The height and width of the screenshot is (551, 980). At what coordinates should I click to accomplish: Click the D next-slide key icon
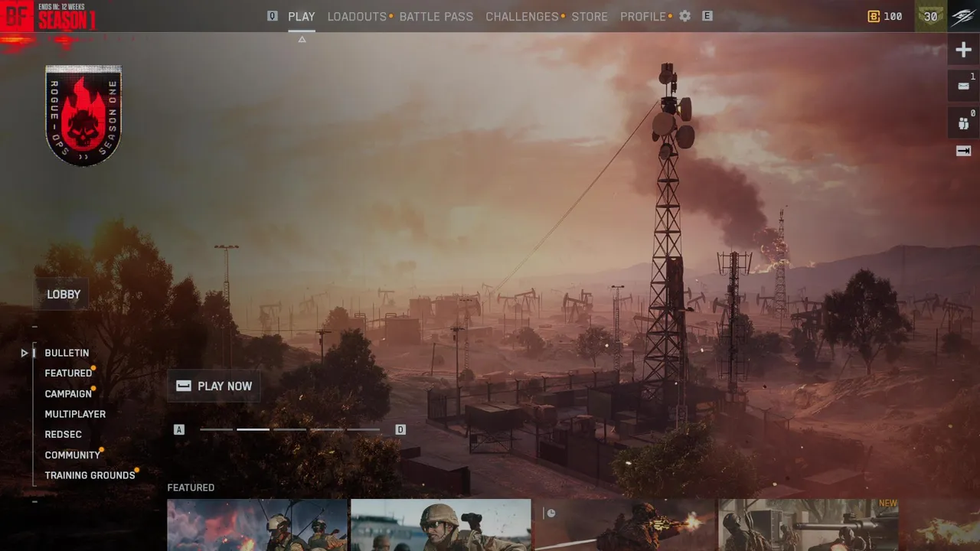click(x=400, y=430)
